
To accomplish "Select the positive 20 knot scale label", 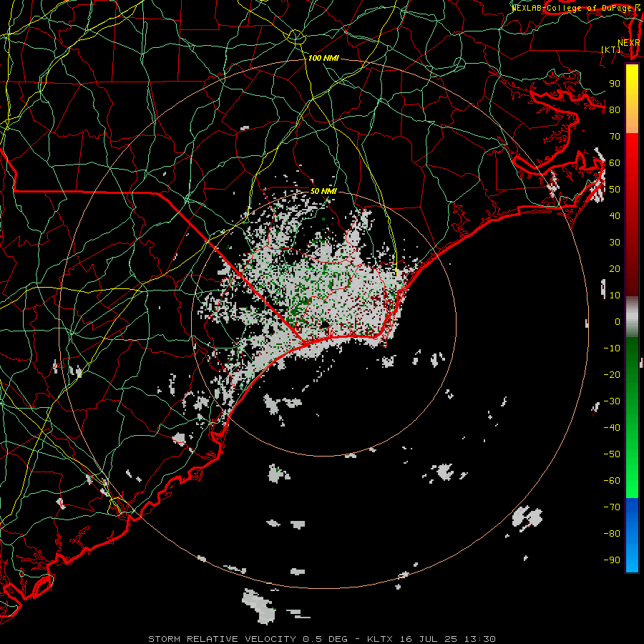I will coord(615,268).
